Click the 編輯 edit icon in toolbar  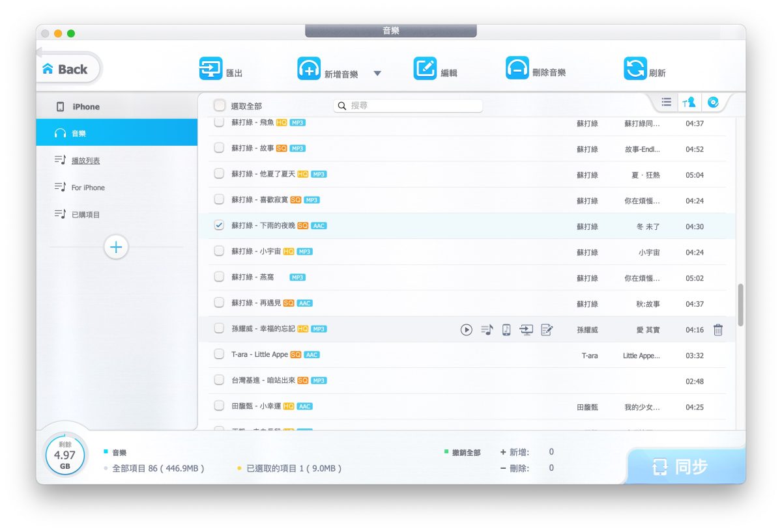425,69
